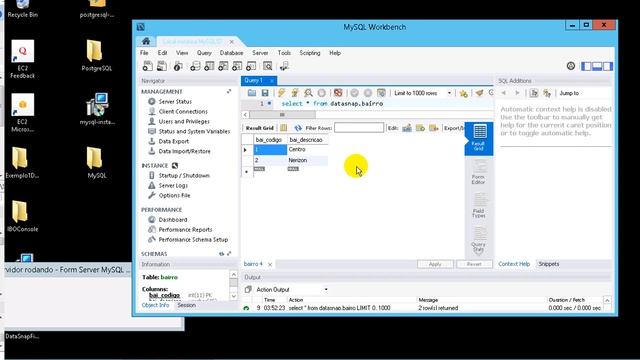Switch to Result Grid side panel
Viewport: 640px width, 360px height.
click(479, 138)
